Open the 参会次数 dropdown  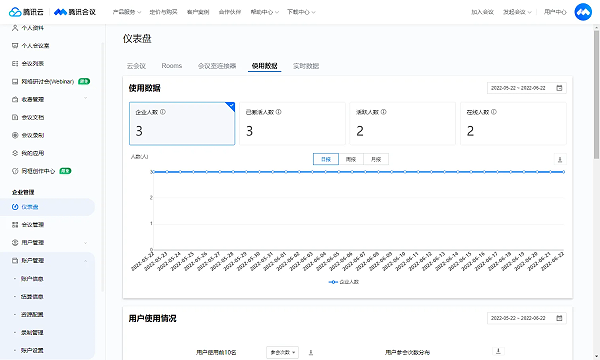(282, 352)
